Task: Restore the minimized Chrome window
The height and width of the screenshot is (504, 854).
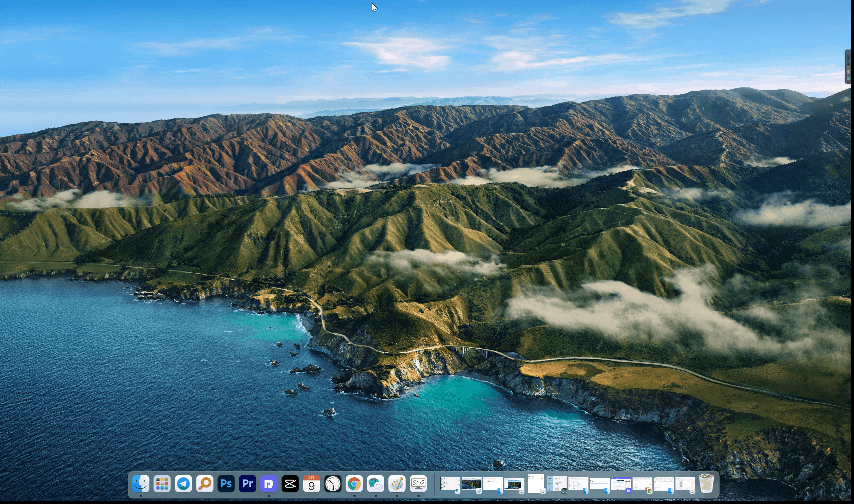Action: point(642,484)
